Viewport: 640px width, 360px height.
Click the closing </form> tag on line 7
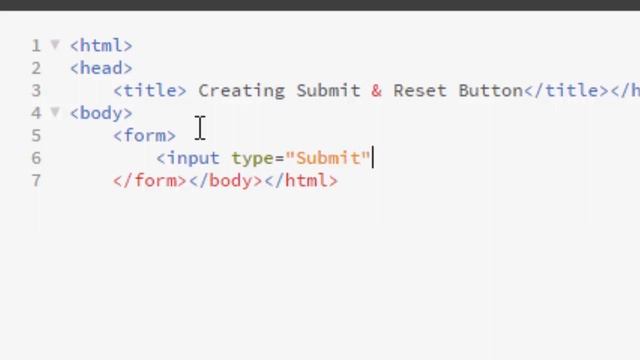[x=150, y=180]
